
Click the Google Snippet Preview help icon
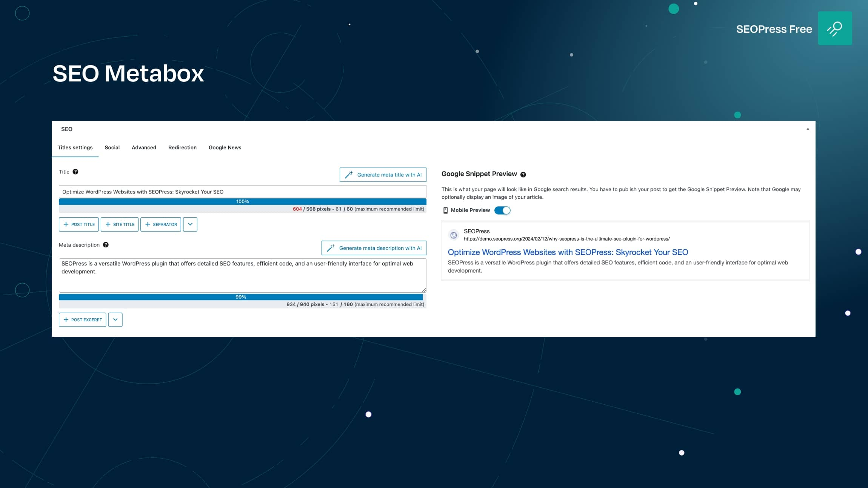pos(523,174)
